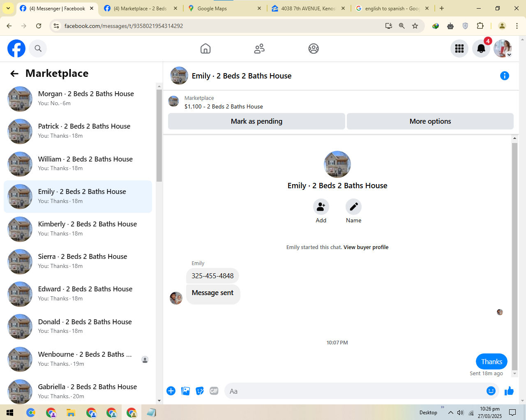Click the back arrow beside Marketplace
Image resolution: width=526 pixels, height=420 pixels.
click(14, 74)
